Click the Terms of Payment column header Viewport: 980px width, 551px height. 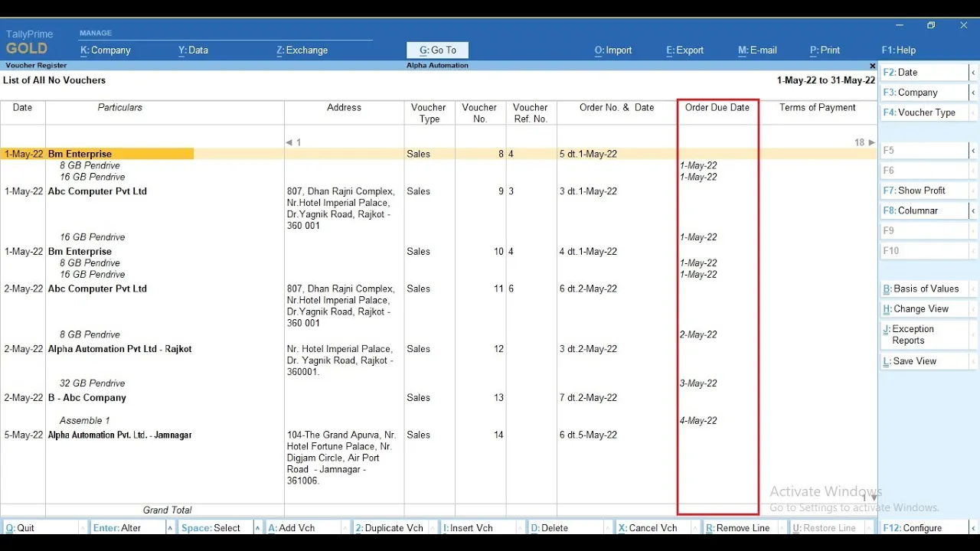818,108
